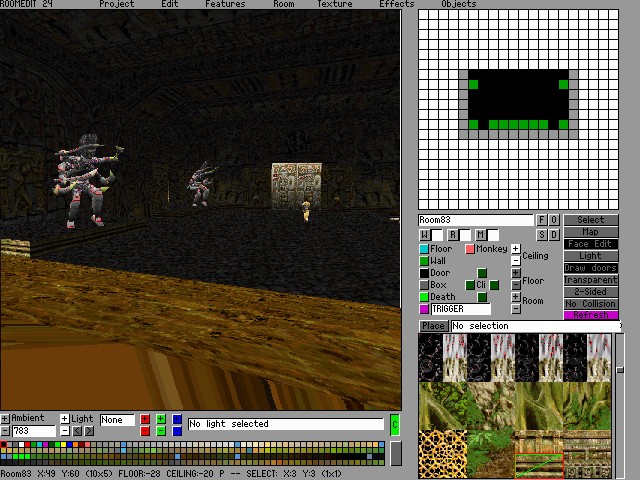Click the green Death color box

[424, 297]
